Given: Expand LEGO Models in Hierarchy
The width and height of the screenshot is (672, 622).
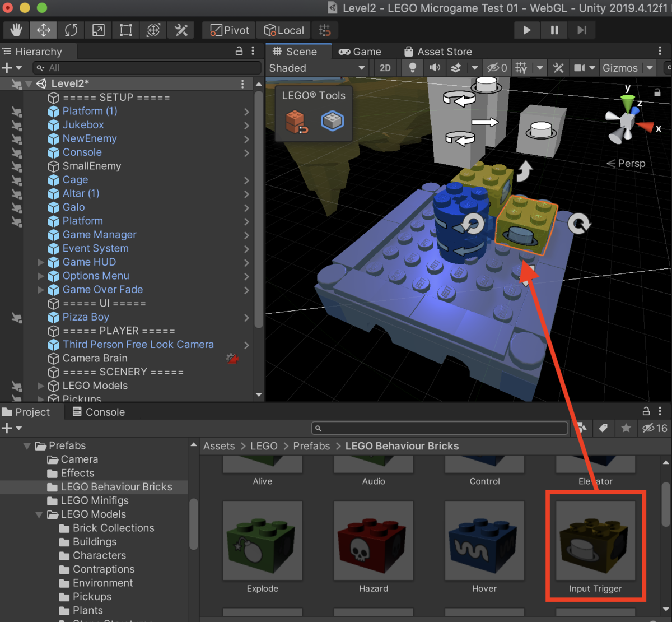Looking at the screenshot, I should pyautogui.click(x=40, y=386).
